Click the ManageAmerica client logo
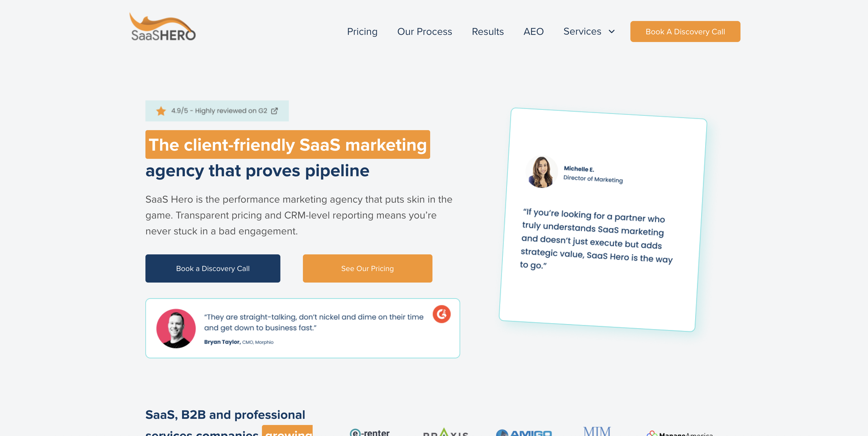Screen dimensions: 868x436 tap(680, 433)
